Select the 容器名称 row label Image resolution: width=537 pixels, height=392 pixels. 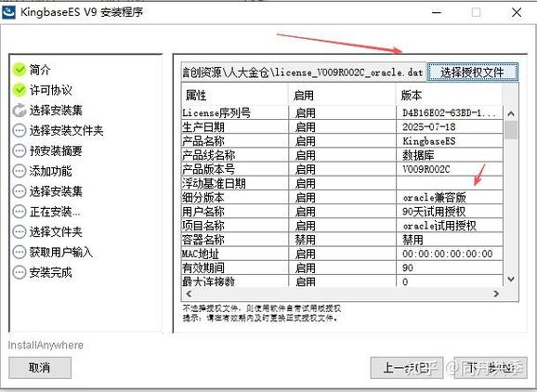(203, 240)
